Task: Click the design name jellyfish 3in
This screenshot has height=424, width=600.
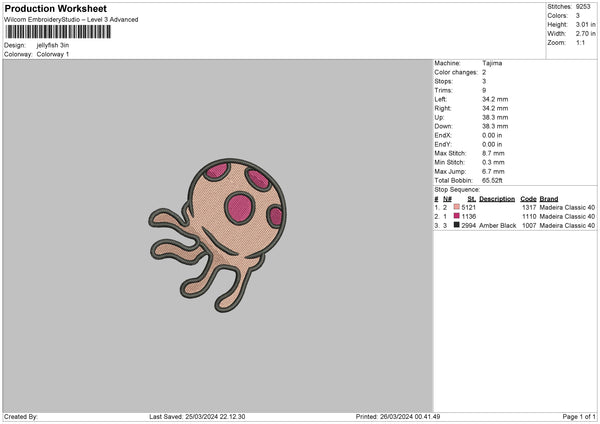Action: pos(54,45)
